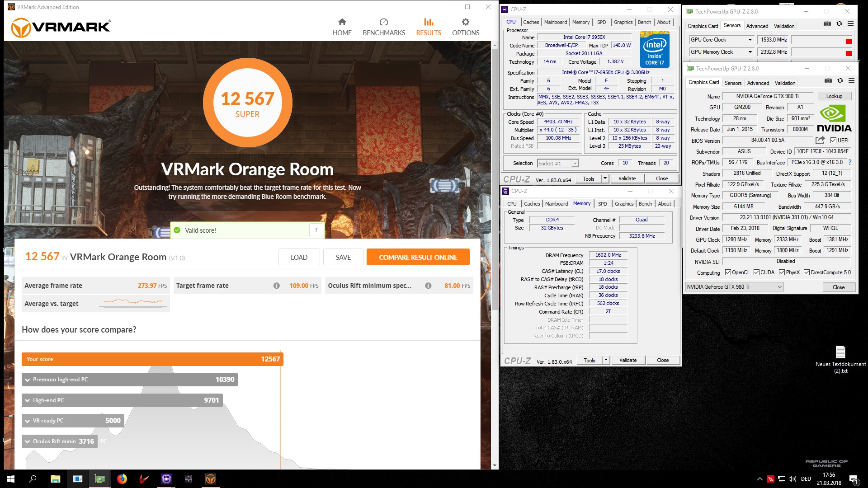Open CPU-Z taskbar icon
868x488 pixels.
(x=166, y=479)
